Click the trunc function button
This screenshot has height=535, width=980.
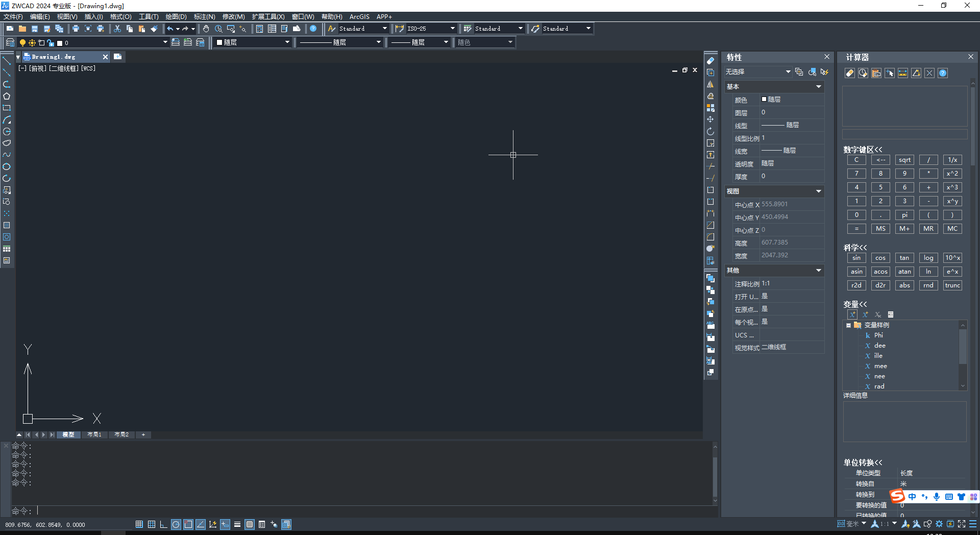[952, 285]
